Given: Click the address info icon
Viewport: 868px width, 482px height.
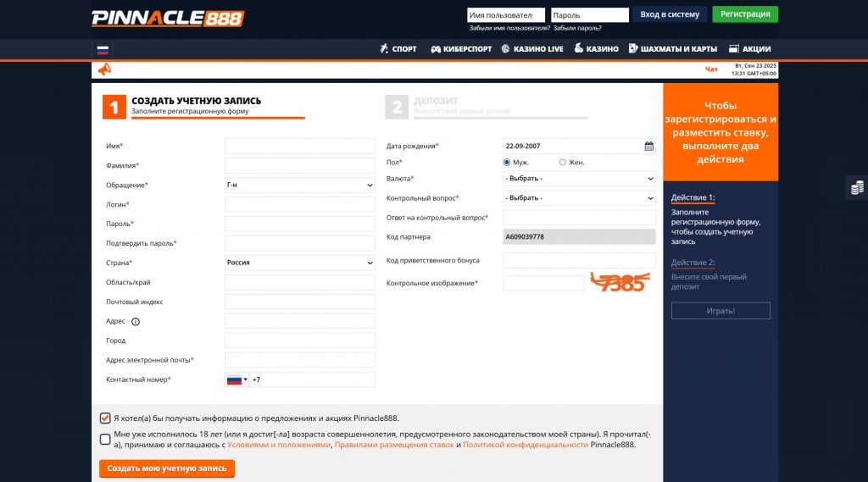Looking at the screenshot, I should point(136,321).
